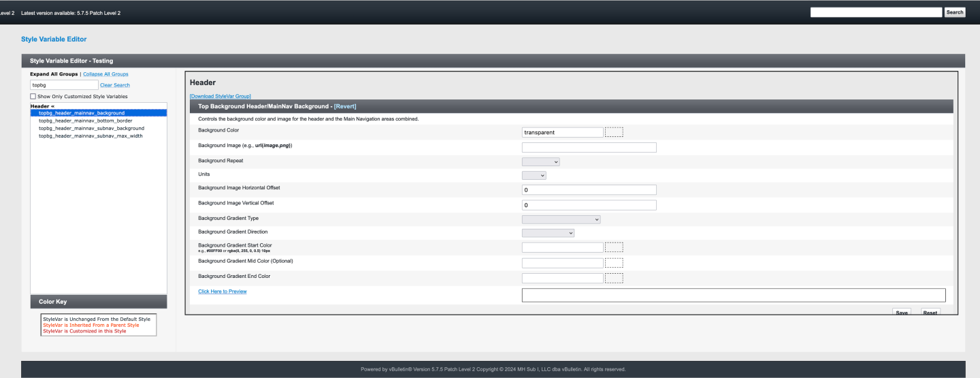The width and height of the screenshot is (980, 378).
Task: Click the Color Key panel header
Action: pyautogui.click(x=99, y=302)
